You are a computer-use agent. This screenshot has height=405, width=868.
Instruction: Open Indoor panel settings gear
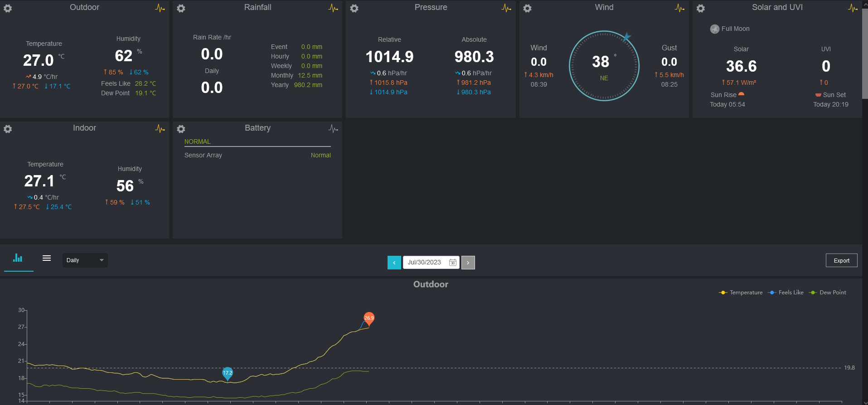pyautogui.click(x=8, y=129)
